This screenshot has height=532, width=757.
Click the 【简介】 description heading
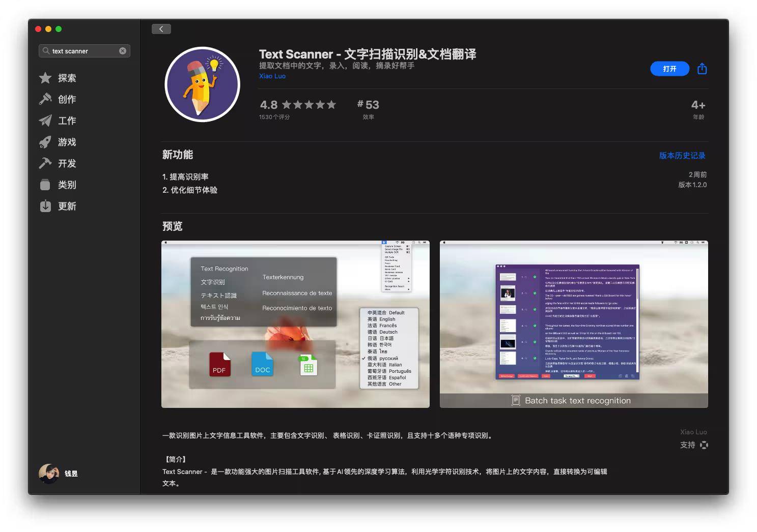(176, 459)
